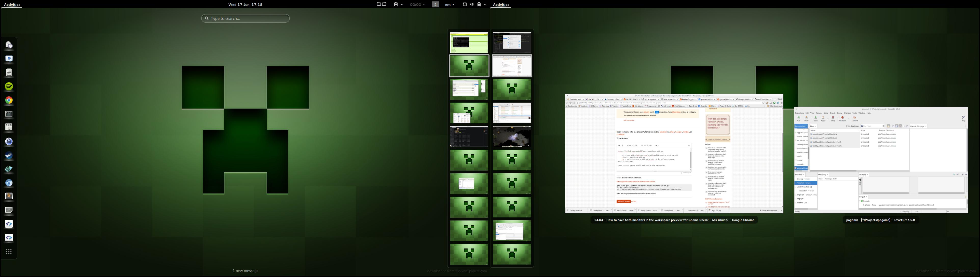Image resolution: width=980 pixels, height=277 pixels.
Task: Open the en1 input source menu
Action: 450,5
